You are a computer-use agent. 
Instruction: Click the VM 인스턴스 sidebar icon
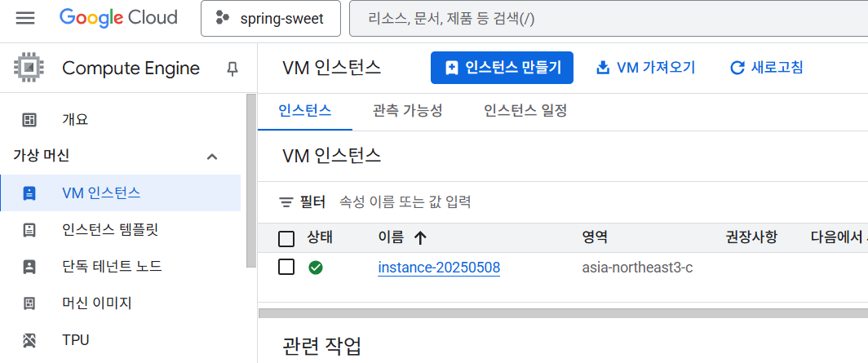click(x=29, y=193)
